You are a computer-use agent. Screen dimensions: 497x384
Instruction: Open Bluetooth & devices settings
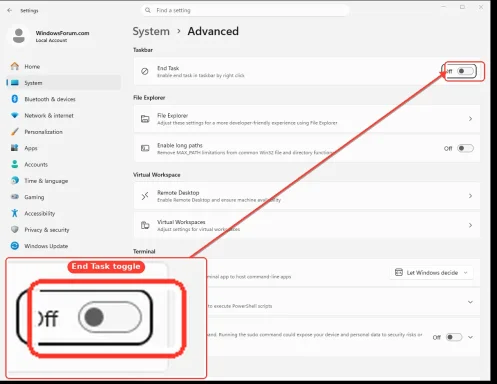pos(63,99)
